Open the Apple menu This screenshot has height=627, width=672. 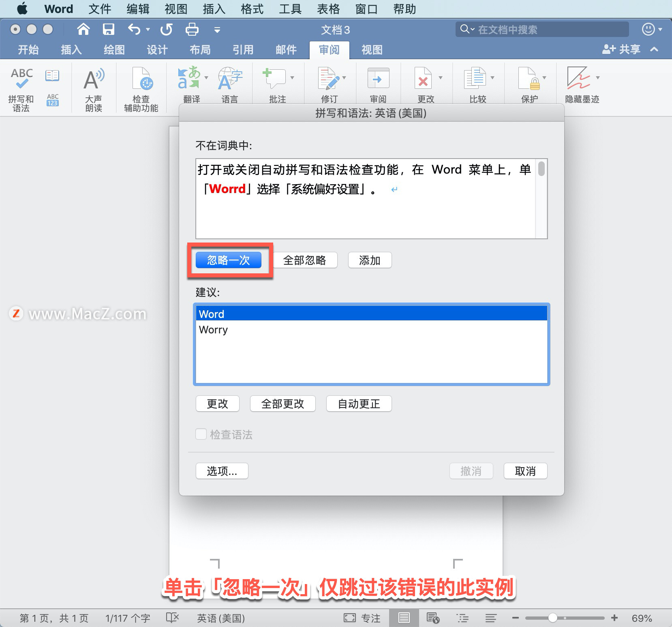pyautogui.click(x=22, y=9)
